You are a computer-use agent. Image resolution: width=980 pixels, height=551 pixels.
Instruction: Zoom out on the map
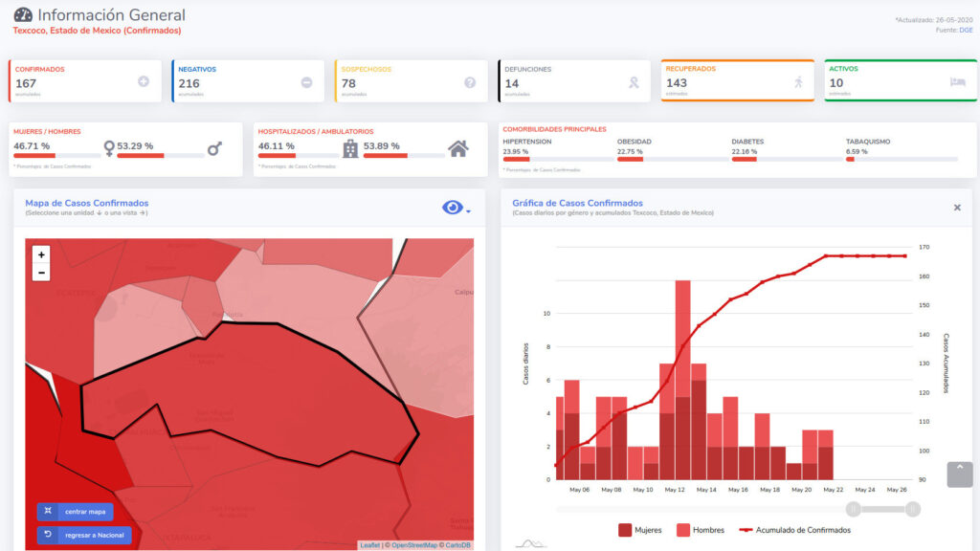coord(41,273)
